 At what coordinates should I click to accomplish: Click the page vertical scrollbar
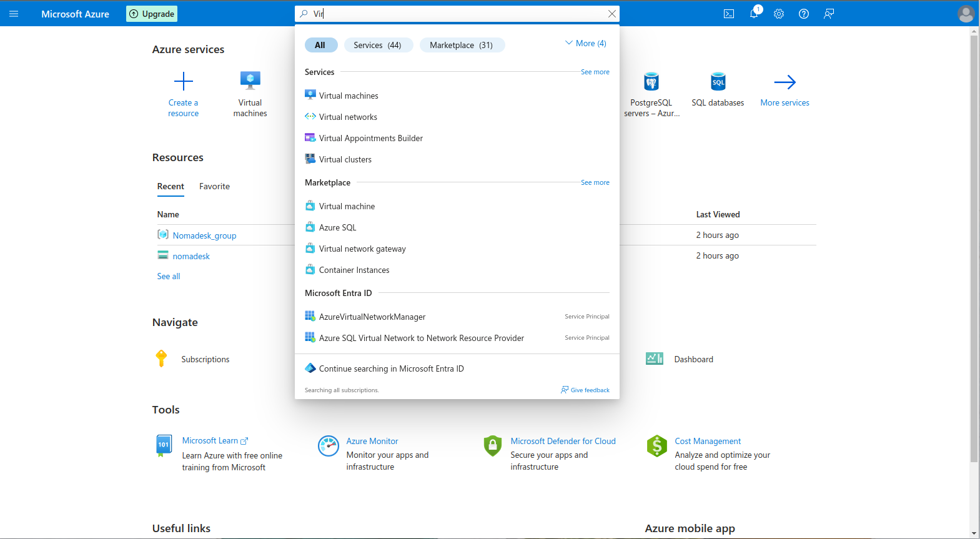pyautogui.click(x=974, y=250)
